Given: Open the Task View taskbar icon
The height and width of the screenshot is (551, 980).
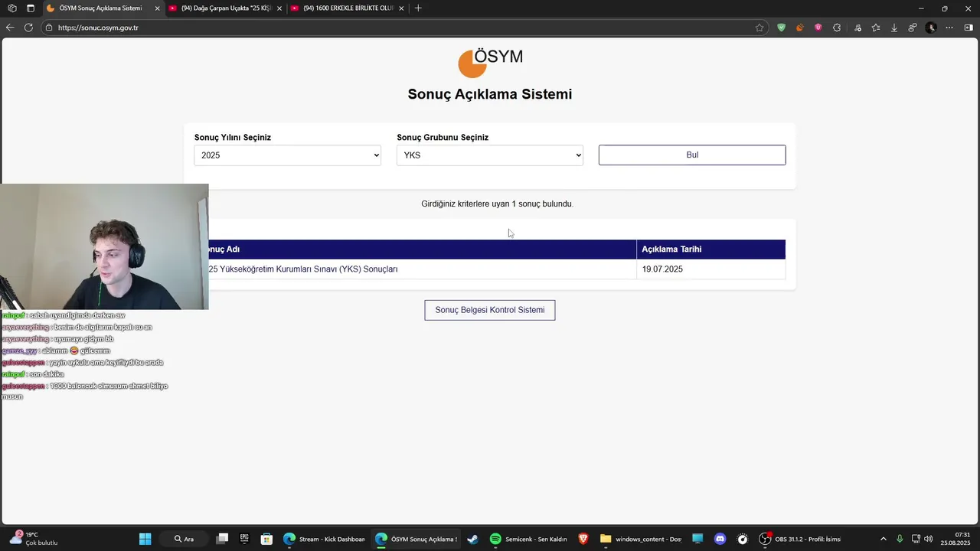Looking at the screenshot, I should pos(222,539).
